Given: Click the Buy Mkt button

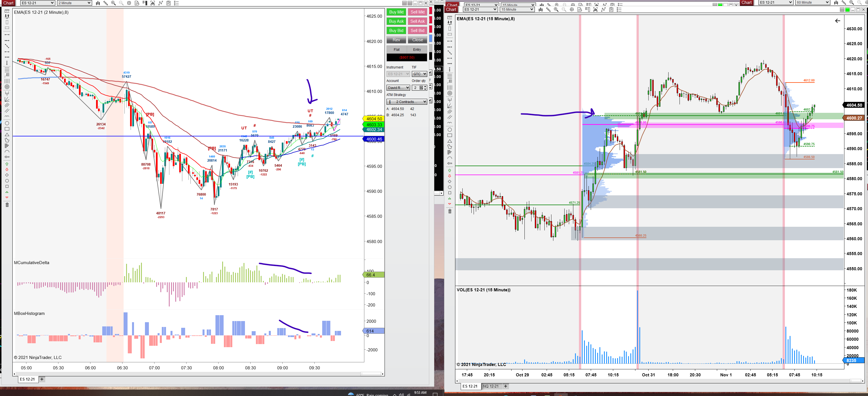Looking at the screenshot, I should 396,12.
